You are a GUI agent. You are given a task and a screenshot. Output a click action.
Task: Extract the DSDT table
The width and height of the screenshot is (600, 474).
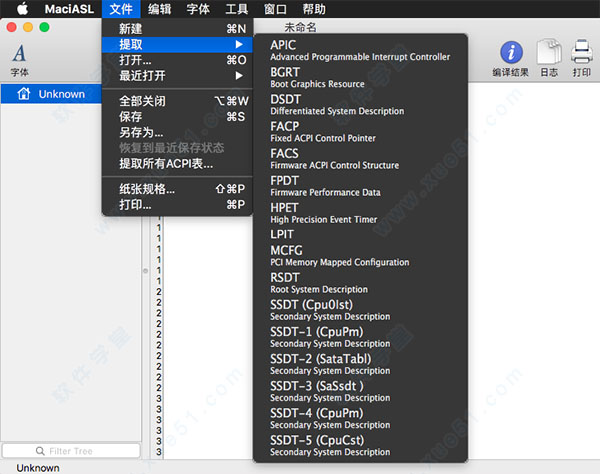pyautogui.click(x=360, y=105)
